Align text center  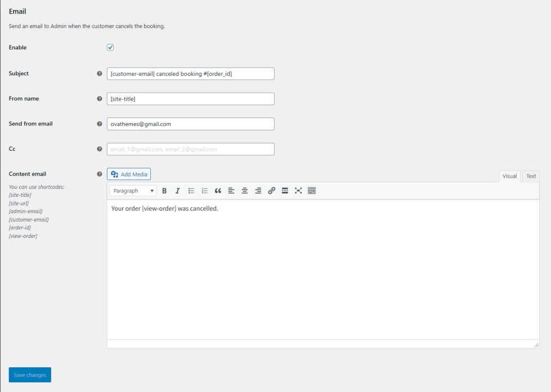pyautogui.click(x=245, y=191)
